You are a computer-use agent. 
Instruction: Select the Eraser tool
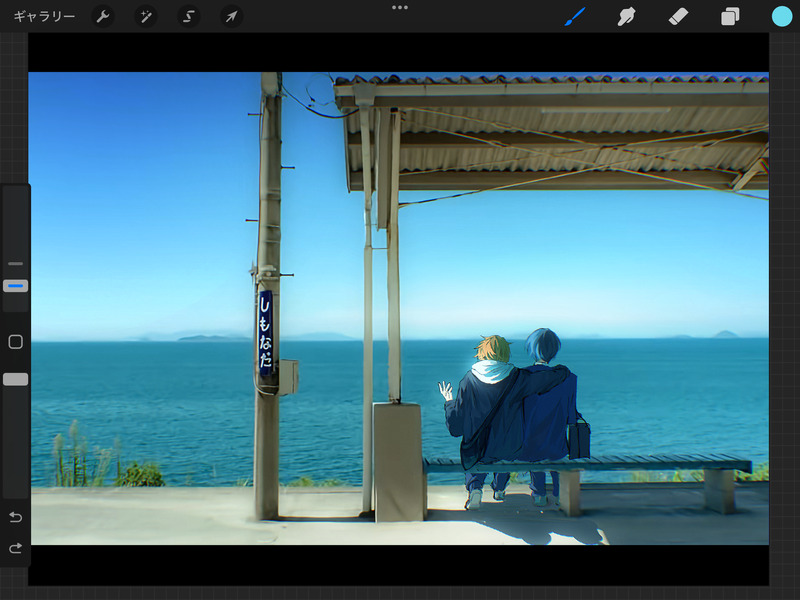[x=678, y=16]
